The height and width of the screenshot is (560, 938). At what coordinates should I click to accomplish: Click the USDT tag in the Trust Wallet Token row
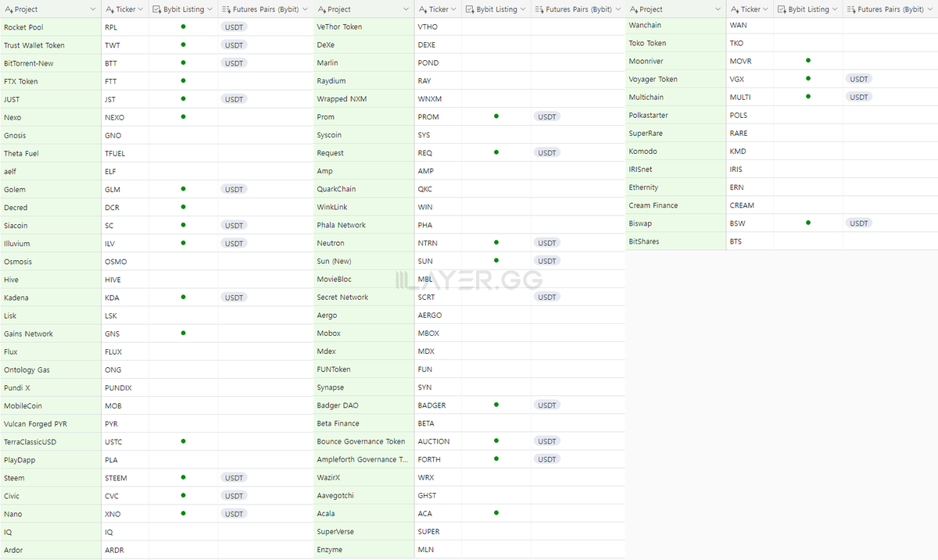click(x=234, y=45)
